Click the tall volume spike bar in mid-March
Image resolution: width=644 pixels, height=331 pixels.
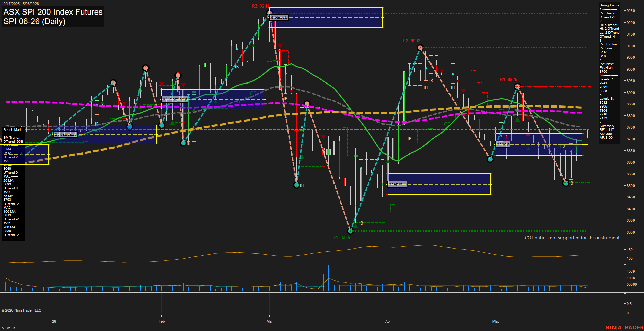328,278
